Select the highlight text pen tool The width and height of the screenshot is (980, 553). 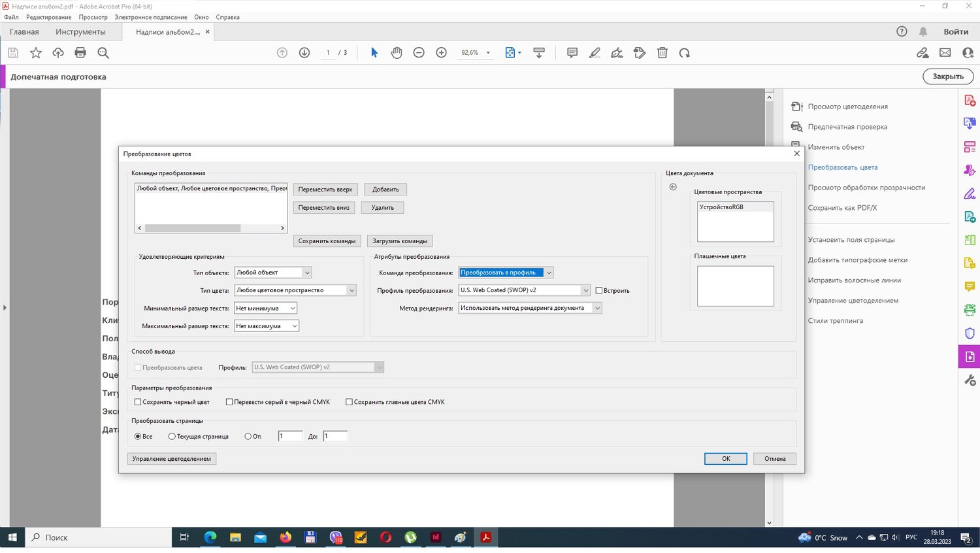[x=595, y=53]
